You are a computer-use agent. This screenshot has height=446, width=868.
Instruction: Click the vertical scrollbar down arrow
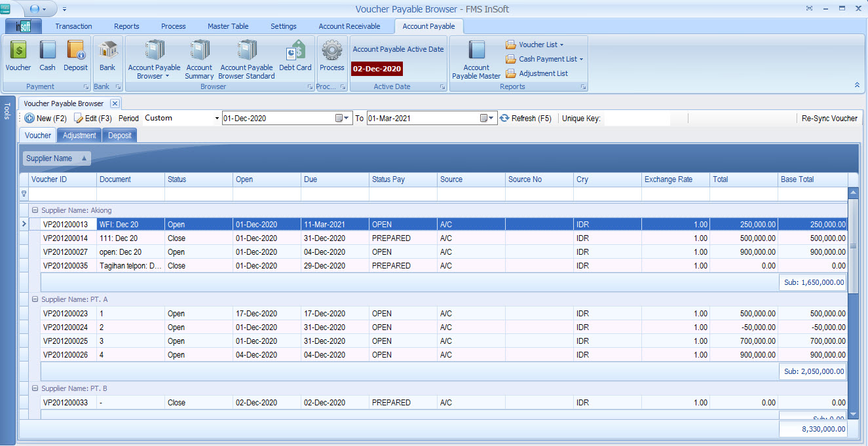853,414
